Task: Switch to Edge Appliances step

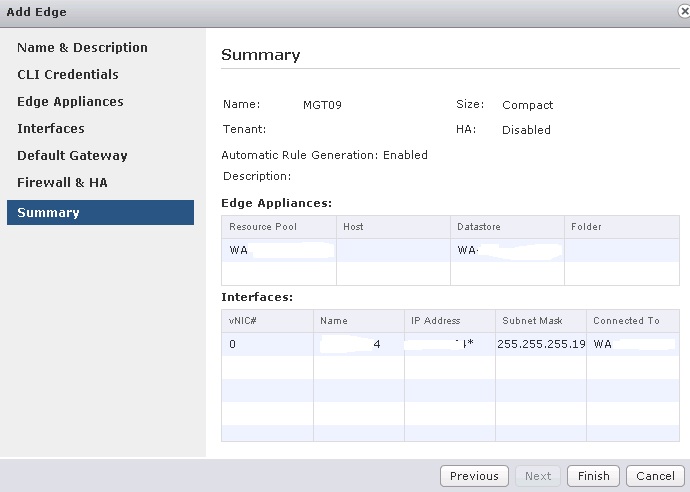Action: pos(70,102)
